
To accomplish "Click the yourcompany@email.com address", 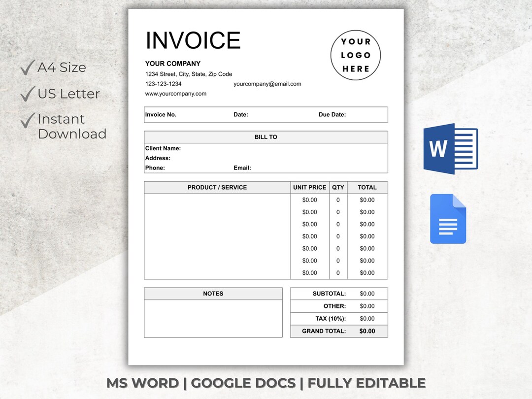I will [x=267, y=84].
